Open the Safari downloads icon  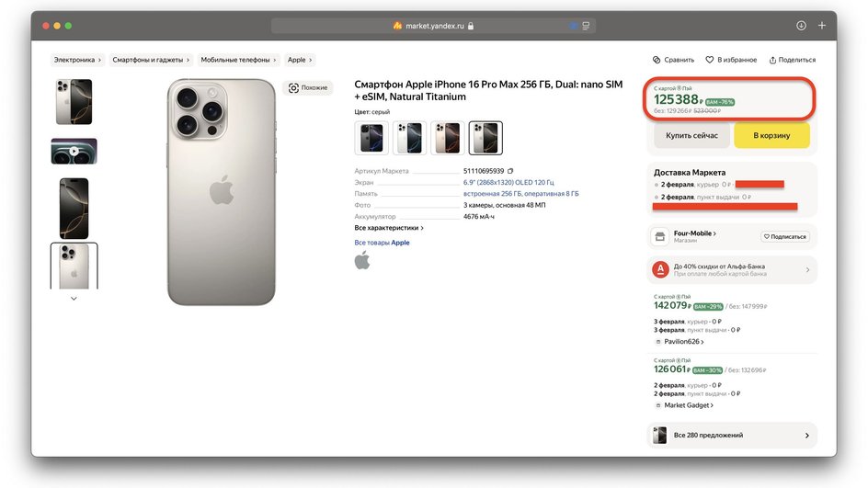tap(801, 26)
